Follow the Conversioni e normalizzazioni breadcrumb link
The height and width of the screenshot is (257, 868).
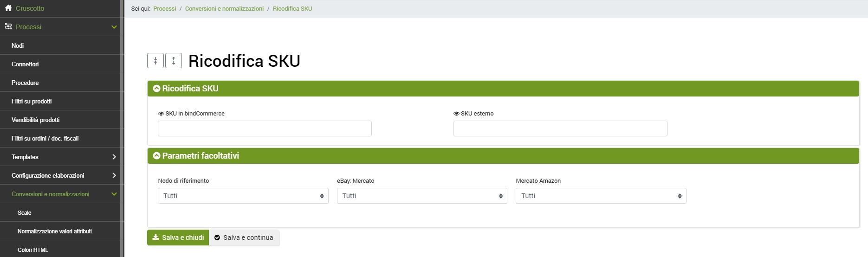pyautogui.click(x=224, y=9)
